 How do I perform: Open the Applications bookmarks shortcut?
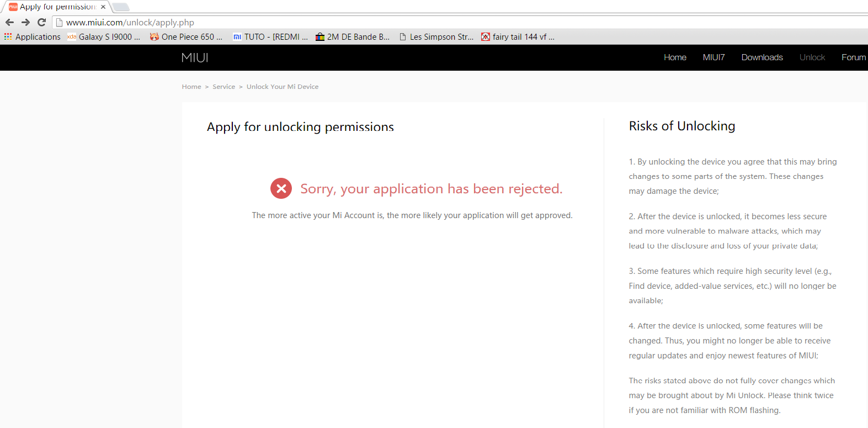tap(33, 37)
